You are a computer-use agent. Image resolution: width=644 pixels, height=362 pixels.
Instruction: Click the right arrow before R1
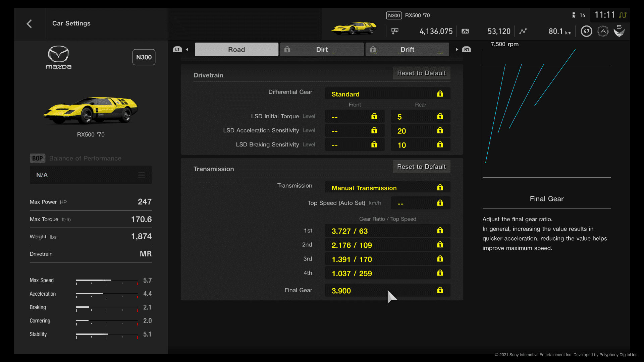(457, 50)
